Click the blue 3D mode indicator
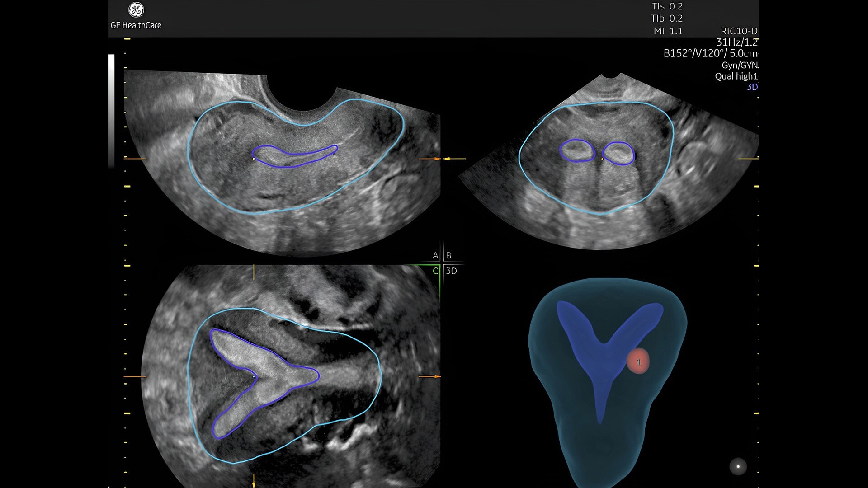Viewport: 868px width, 488px height. [x=752, y=87]
